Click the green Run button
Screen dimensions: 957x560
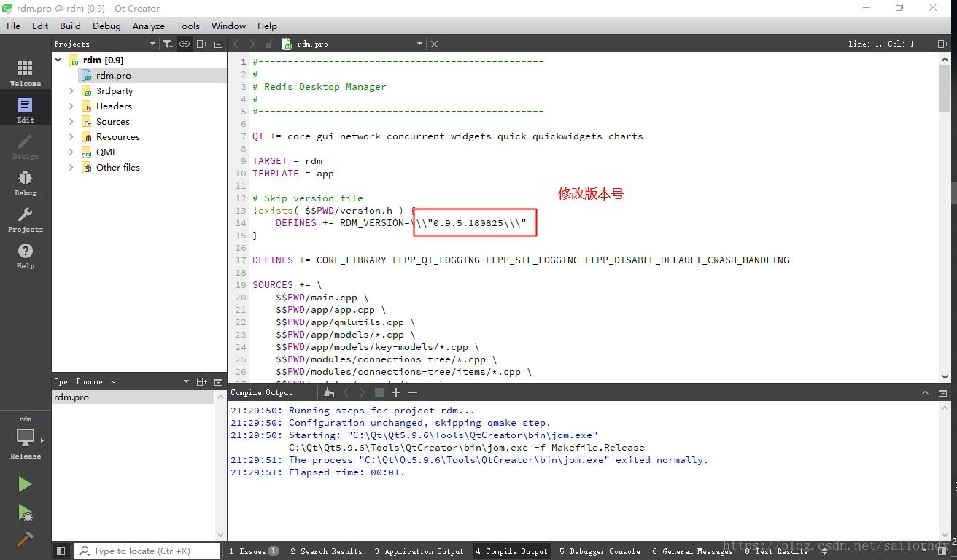(25, 484)
